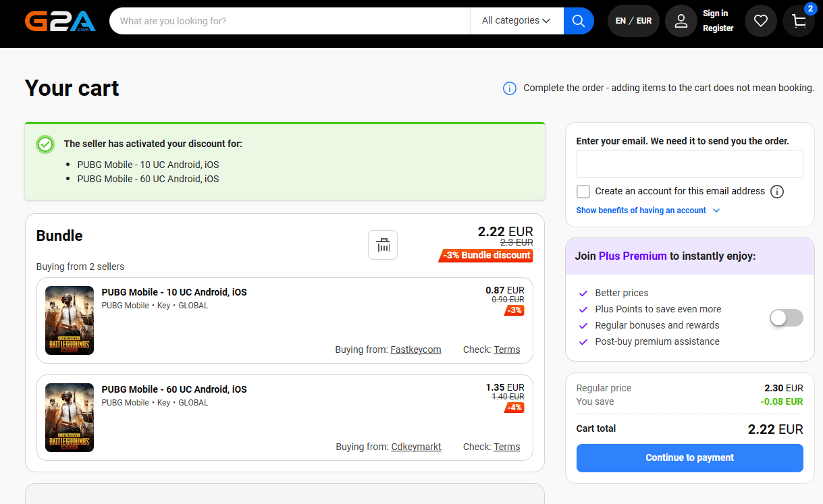Open the G2A home logo

click(60, 21)
